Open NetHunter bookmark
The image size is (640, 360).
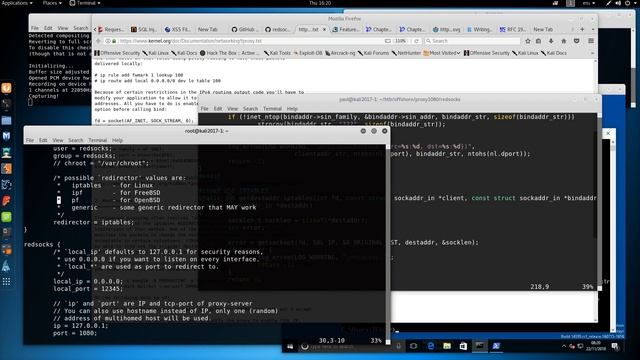[406, 53]
